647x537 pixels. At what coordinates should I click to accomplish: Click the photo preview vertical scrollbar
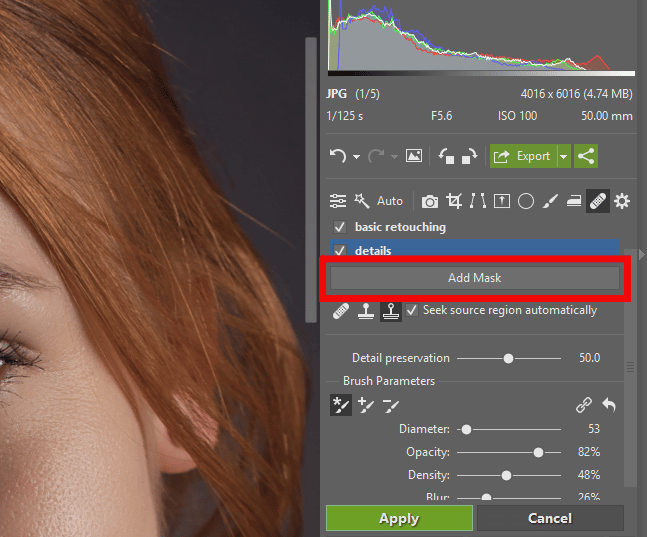(x=311, y=180)
